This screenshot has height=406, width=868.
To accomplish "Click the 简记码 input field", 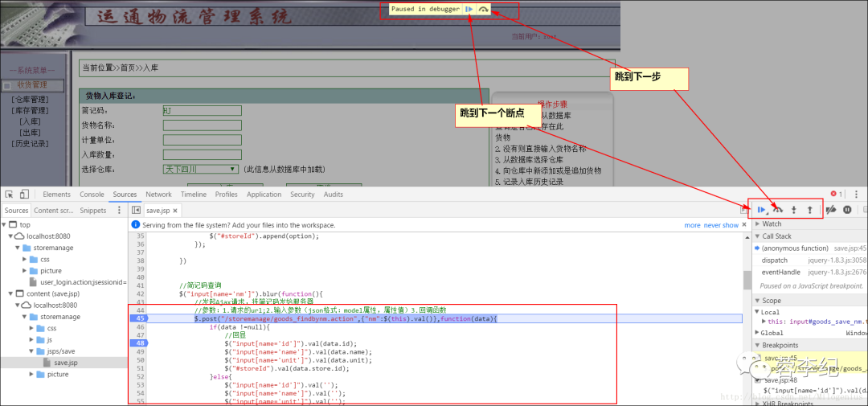I will coord(202,111).
